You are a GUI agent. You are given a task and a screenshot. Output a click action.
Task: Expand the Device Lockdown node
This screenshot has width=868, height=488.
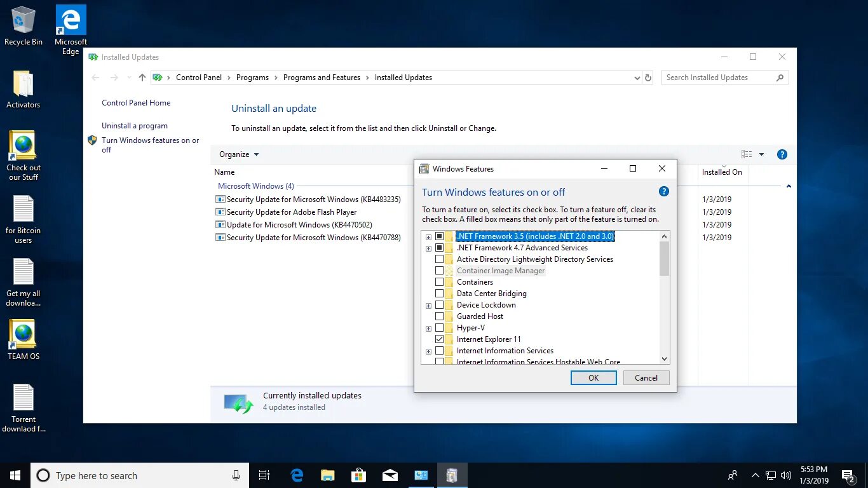(x=428, y=306)
